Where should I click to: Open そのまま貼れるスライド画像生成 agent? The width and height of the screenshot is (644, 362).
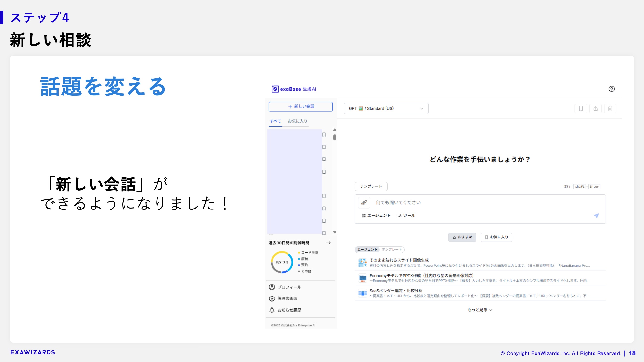[480, 263]
